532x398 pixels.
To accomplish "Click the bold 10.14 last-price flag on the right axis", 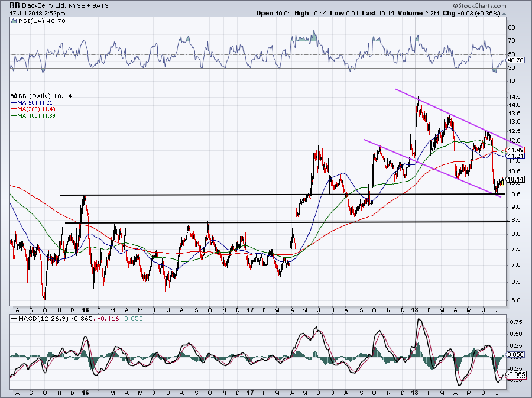I will coord(515,179).
